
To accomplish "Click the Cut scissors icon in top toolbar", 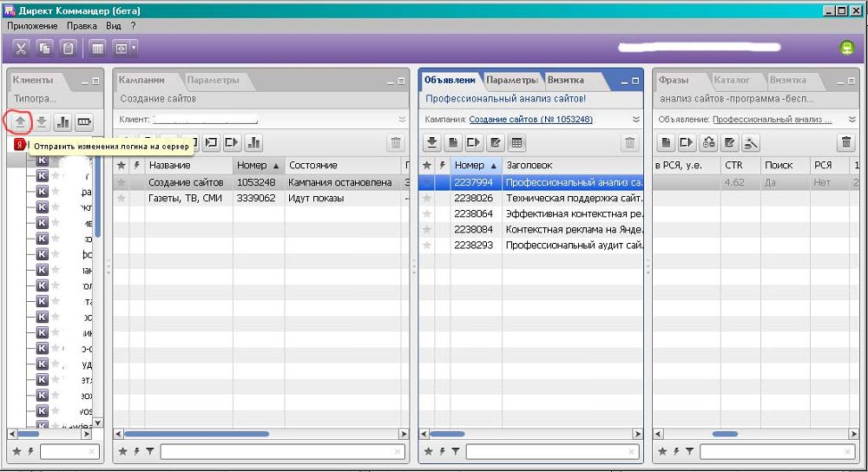I will click(x=21, y=49).
